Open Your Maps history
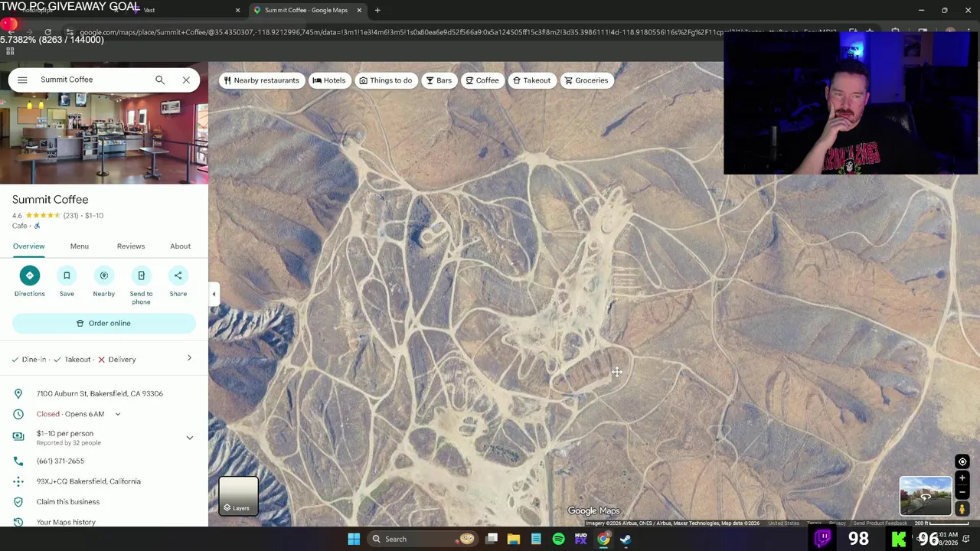 pos(66,522)
